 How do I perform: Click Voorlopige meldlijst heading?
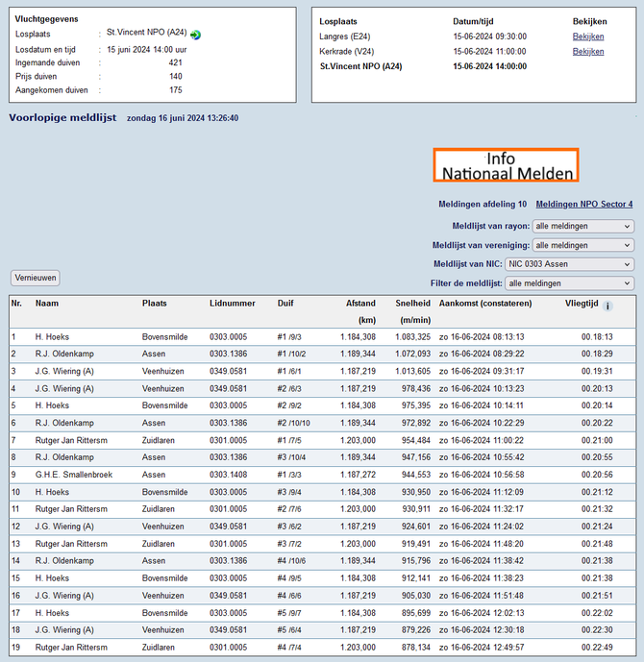62,118
